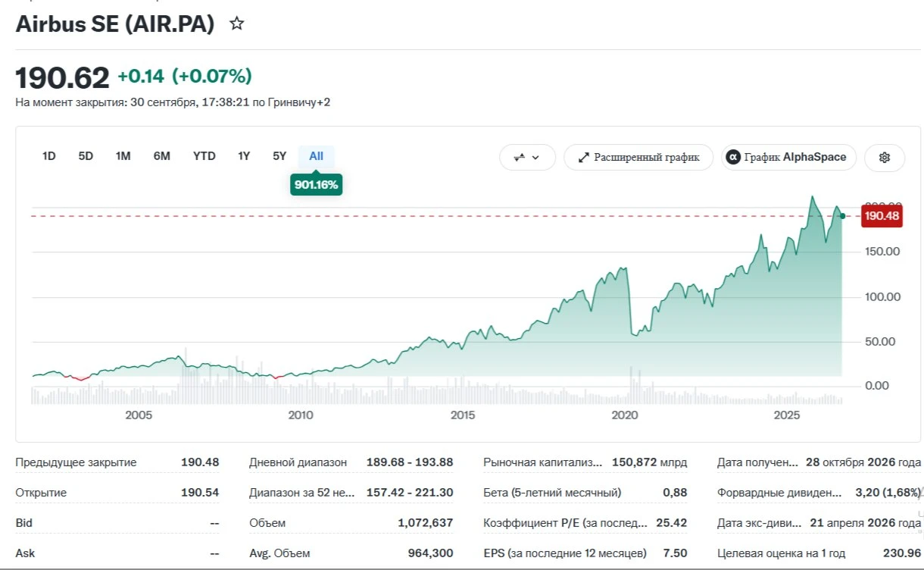Click the Бета value 0,88
Image resolution: width=924 pixels, height=570 pixels.
pos(675,493)
